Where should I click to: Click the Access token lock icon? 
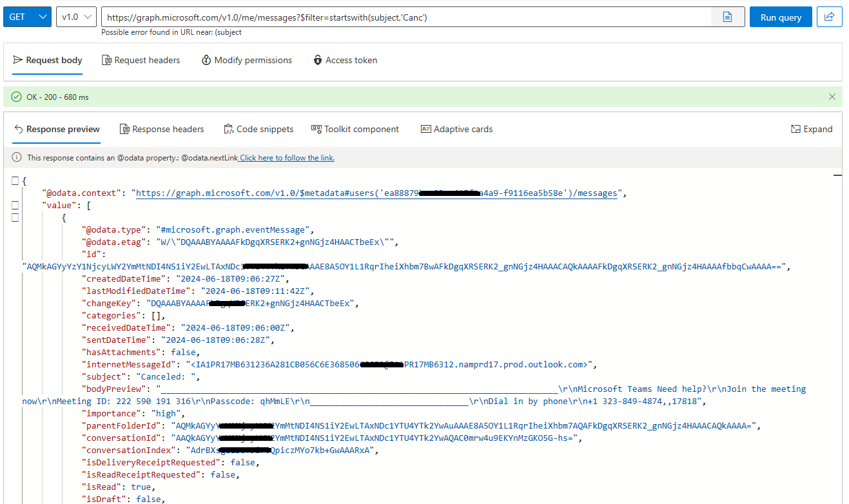tap(318, 60)
